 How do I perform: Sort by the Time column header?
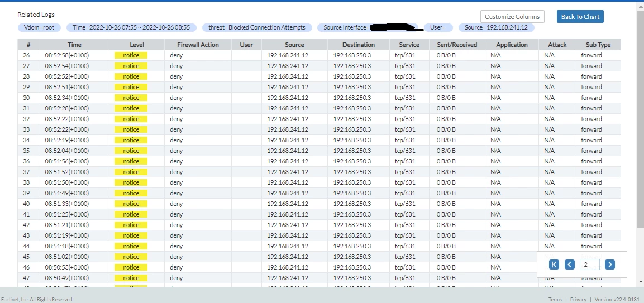point(74,45)
